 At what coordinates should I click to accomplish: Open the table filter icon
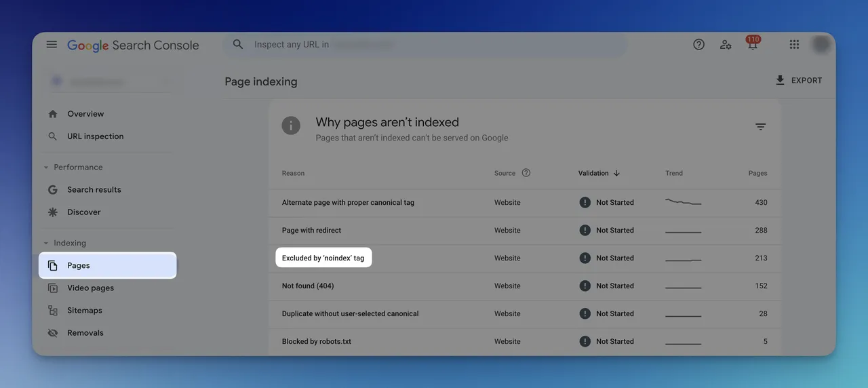pyautogui.click(x=761, y=127)
